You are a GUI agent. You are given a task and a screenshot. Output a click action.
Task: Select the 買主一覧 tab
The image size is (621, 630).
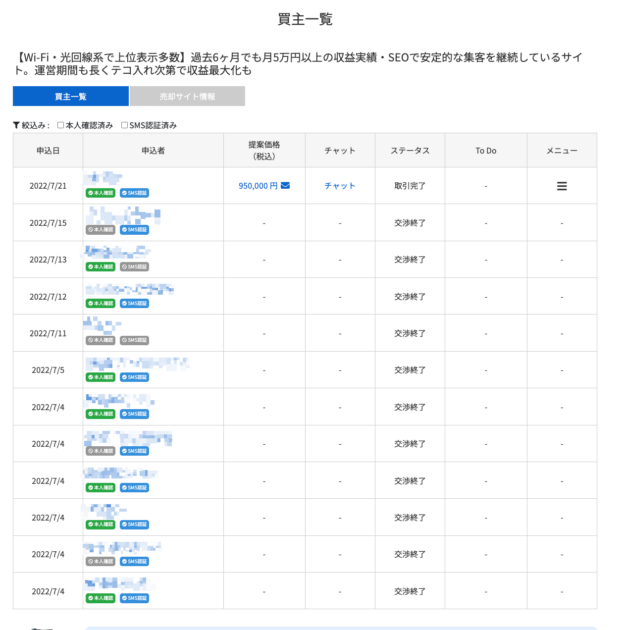pyautogui.click(x=70, y=96)
